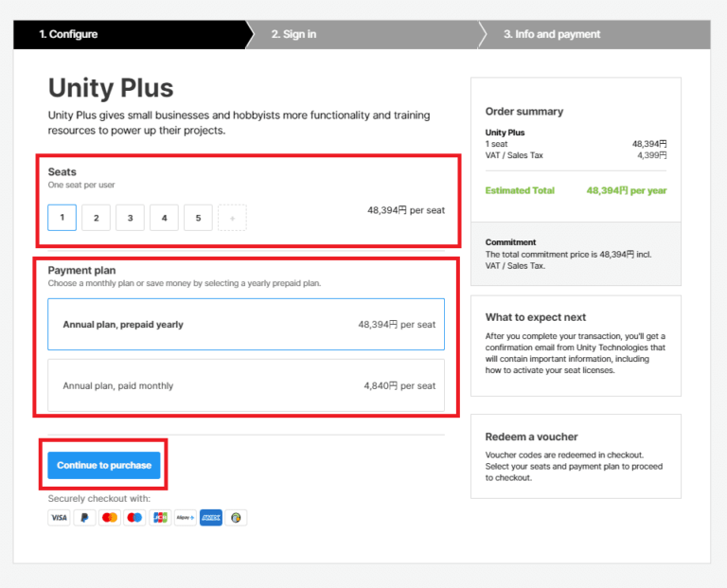727x588 pixels.
Task: Select Annual plan, prepaid yearly
Action: point(245,325)
